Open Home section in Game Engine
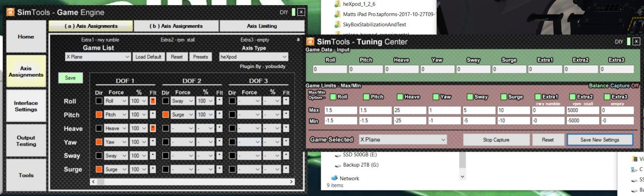Viewport: 644px width, 196px height. tap(26, 37)
